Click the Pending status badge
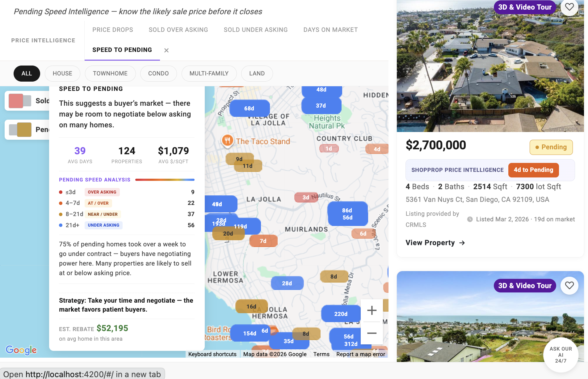This screenshot has width=588, height=379. (x=551, y=147)
